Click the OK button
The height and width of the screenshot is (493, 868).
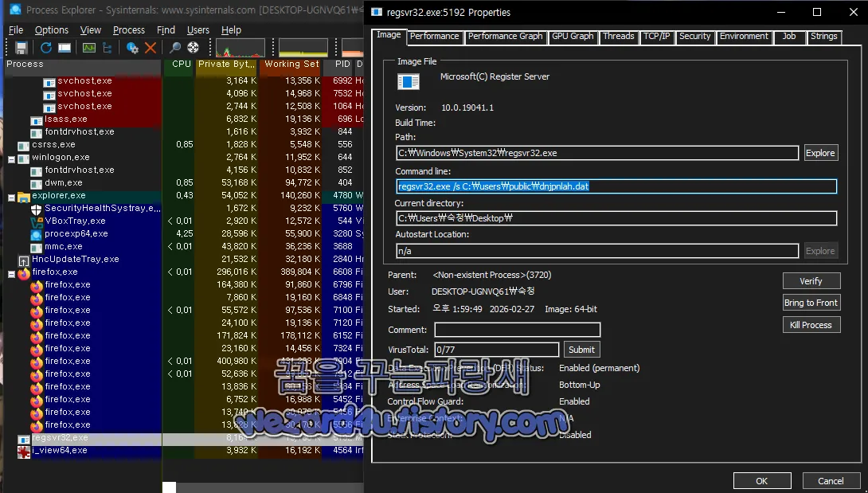point(762,481)
